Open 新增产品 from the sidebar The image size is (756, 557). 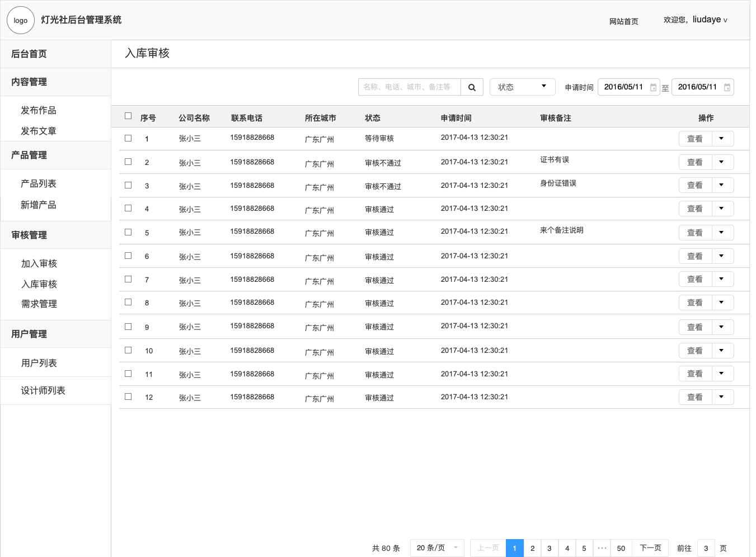[x=39, y=205]
